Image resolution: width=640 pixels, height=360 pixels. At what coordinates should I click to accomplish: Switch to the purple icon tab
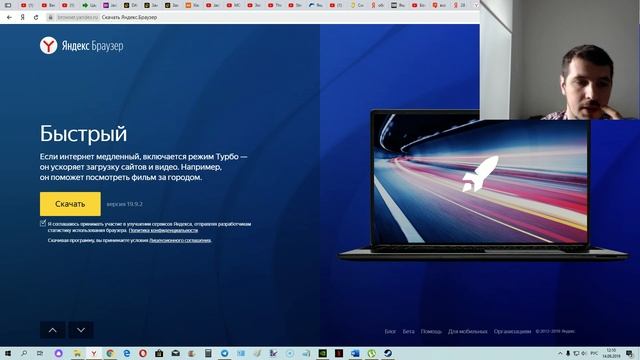click(x=109, y=5)
